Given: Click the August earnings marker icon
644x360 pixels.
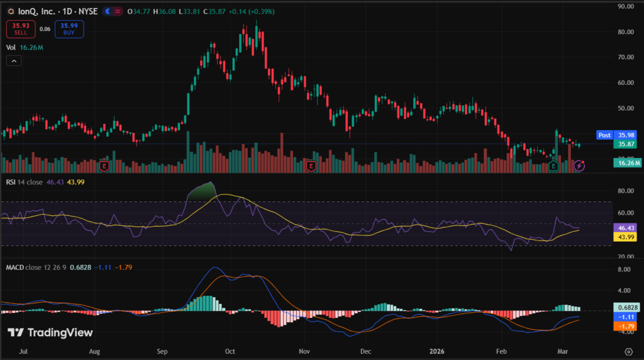Looking at the screenshot, I should coord(104,166).
